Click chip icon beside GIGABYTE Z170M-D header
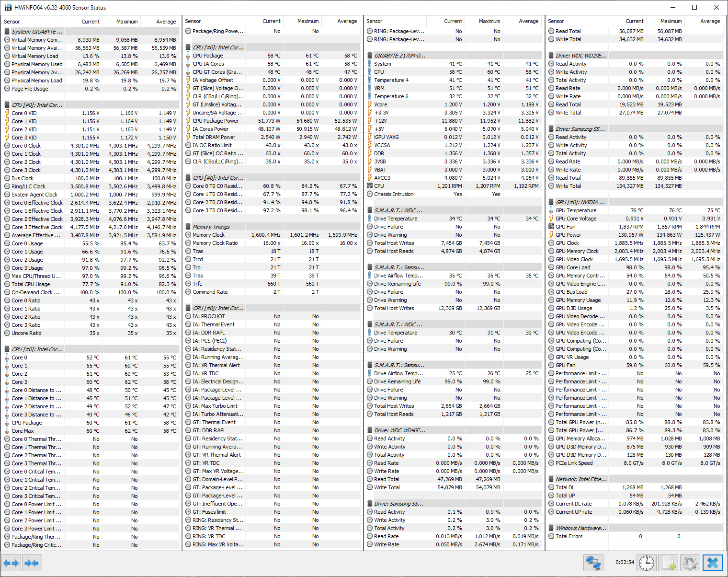 tap(370, 56)
